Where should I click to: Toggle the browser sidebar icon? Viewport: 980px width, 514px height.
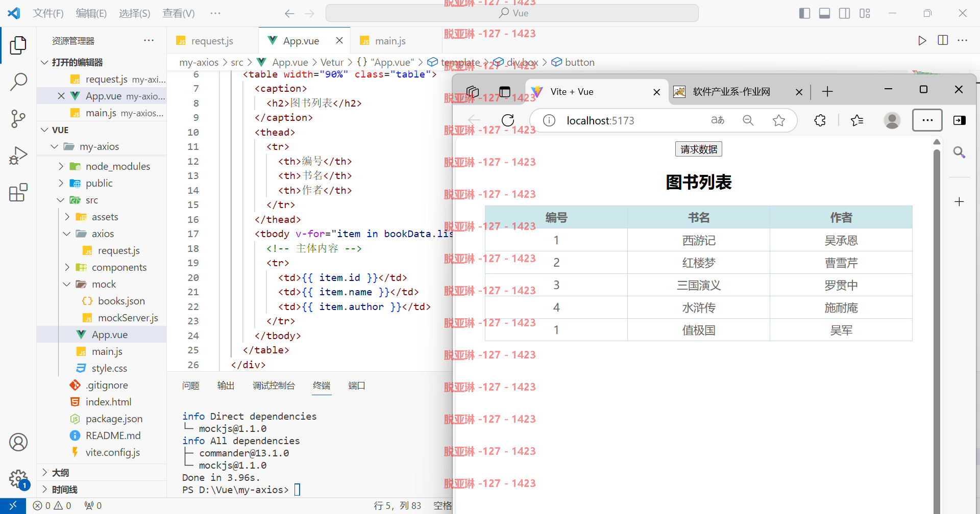960,120
